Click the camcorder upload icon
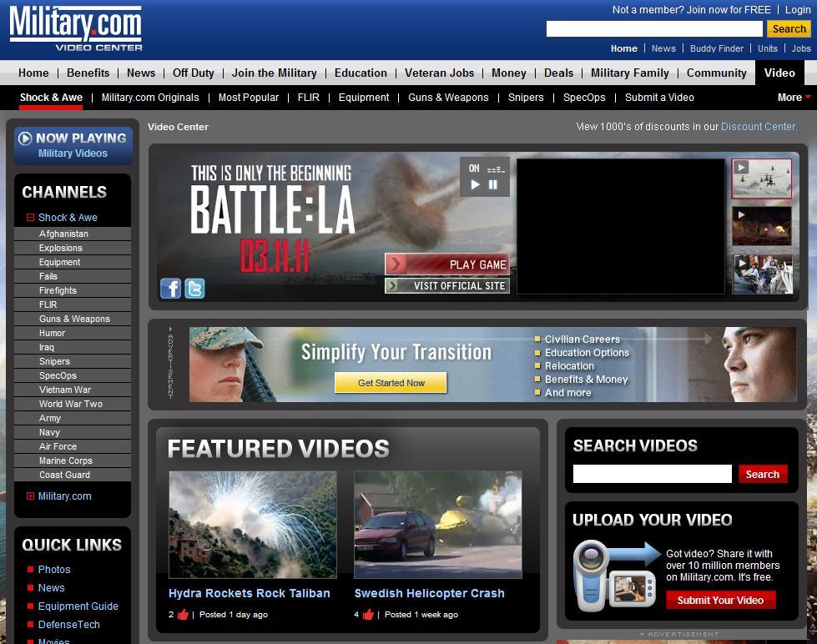 (x=615, y=576)
